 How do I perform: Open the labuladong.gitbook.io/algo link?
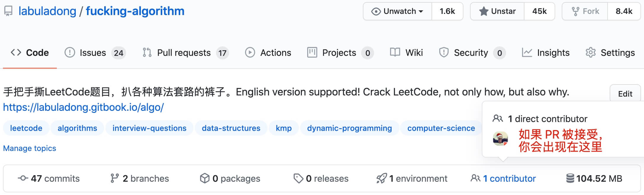(83, 107)
